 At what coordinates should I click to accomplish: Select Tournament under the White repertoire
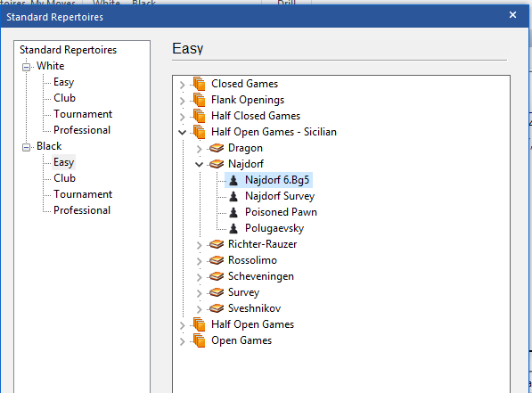click(83, 114)
